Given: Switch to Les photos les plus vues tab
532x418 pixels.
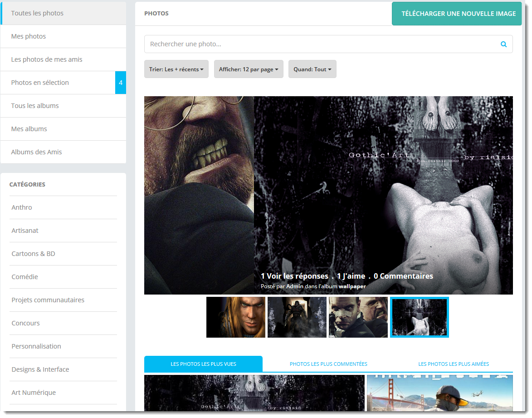Looking at the screenshot, I should [x=203, y=364].
